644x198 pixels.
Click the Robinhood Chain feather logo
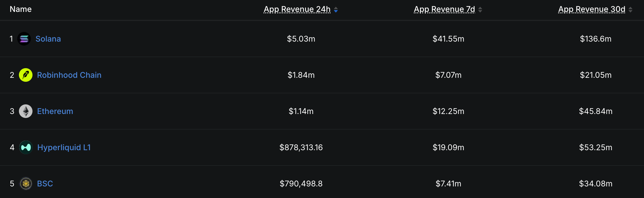[x=26, y=75]
